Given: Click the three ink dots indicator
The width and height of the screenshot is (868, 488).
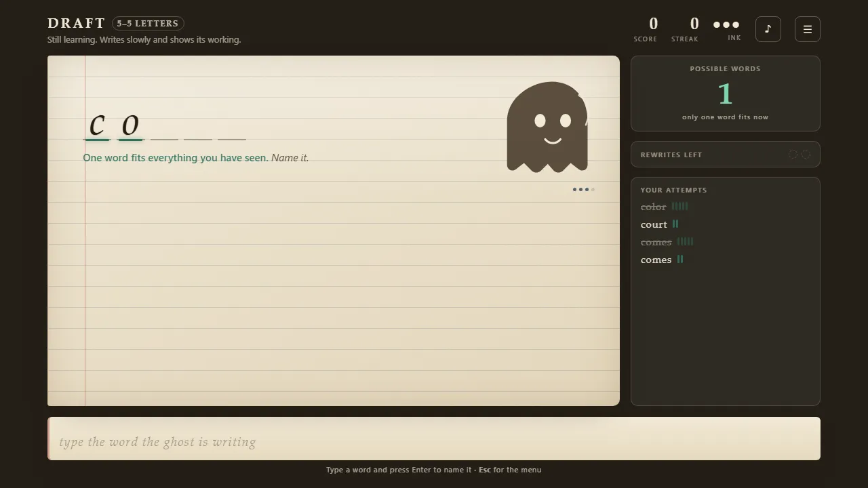Looking at the screenshot, I should (x=726, y=24).
